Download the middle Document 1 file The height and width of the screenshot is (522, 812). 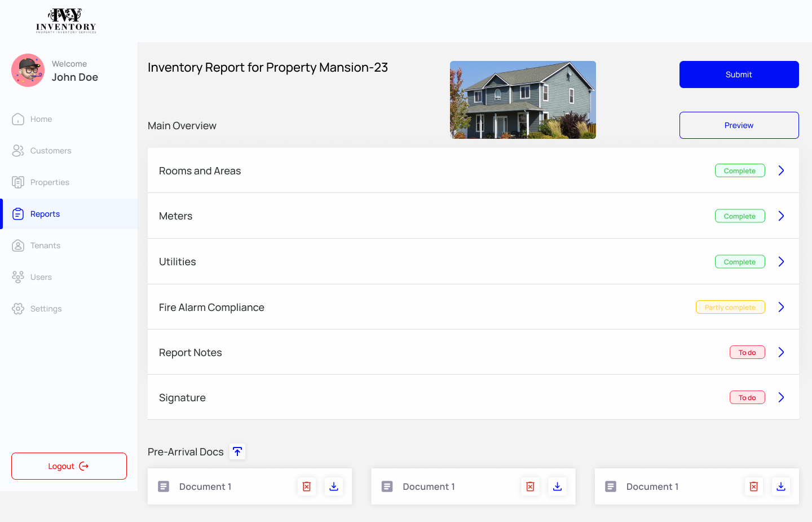pyautogui.click(x=557, y=486)
